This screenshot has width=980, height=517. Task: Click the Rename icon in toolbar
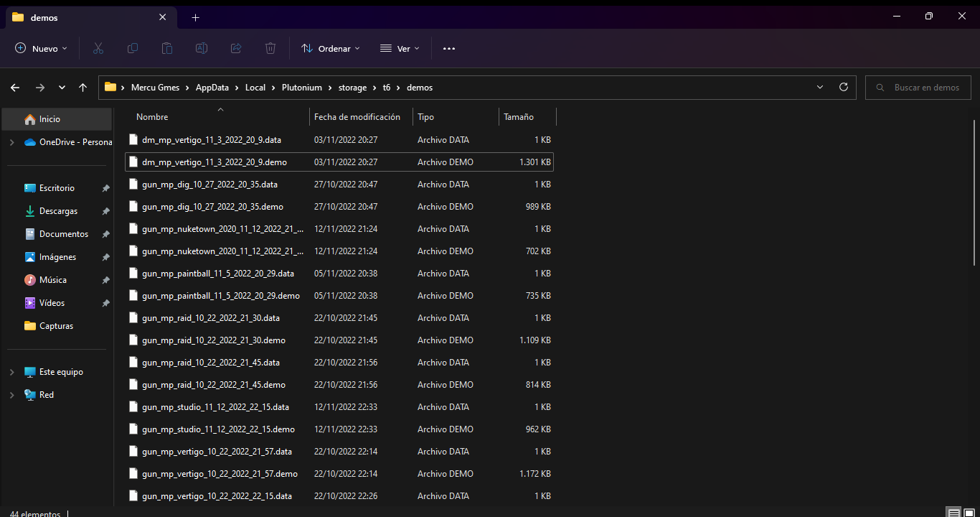pyautogui.click(x=202, y=48)
